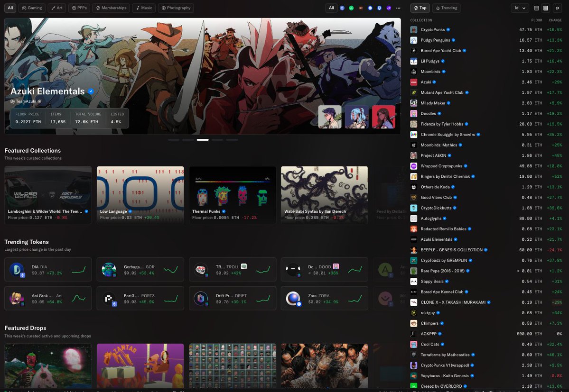Switch to the PFPs category
This screenshot has width=569, height=392.
79,8
